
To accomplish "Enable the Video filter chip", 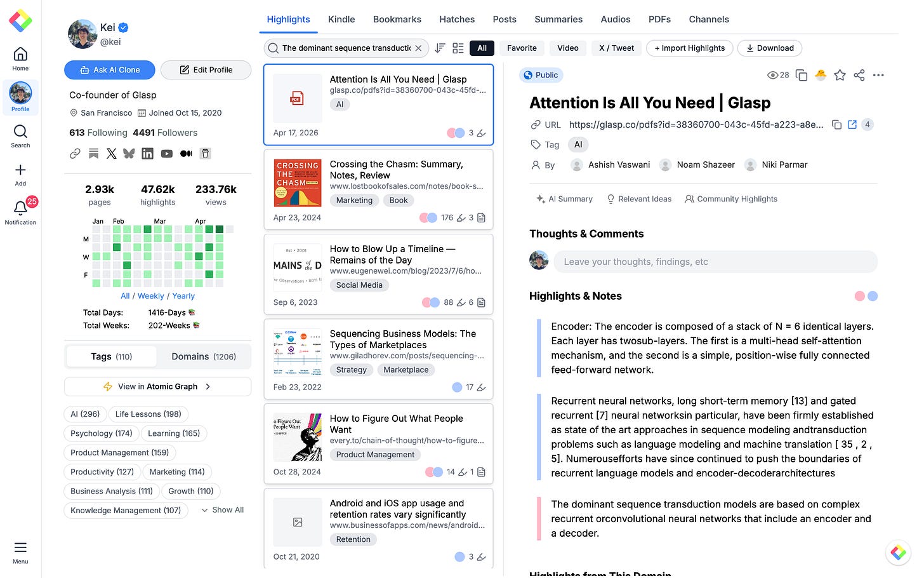I will pyautogui.click(x=568, y=48).
